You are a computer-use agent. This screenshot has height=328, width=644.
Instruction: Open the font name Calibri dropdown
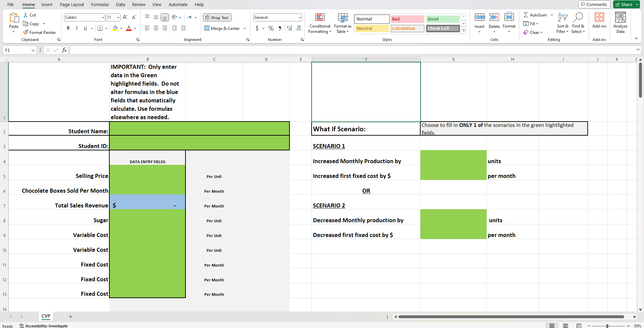pos(103,17)
